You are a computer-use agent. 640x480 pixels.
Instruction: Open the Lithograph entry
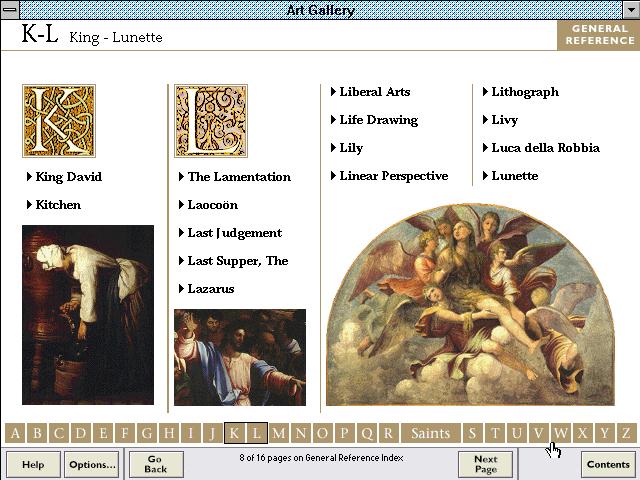coord(521,92)
